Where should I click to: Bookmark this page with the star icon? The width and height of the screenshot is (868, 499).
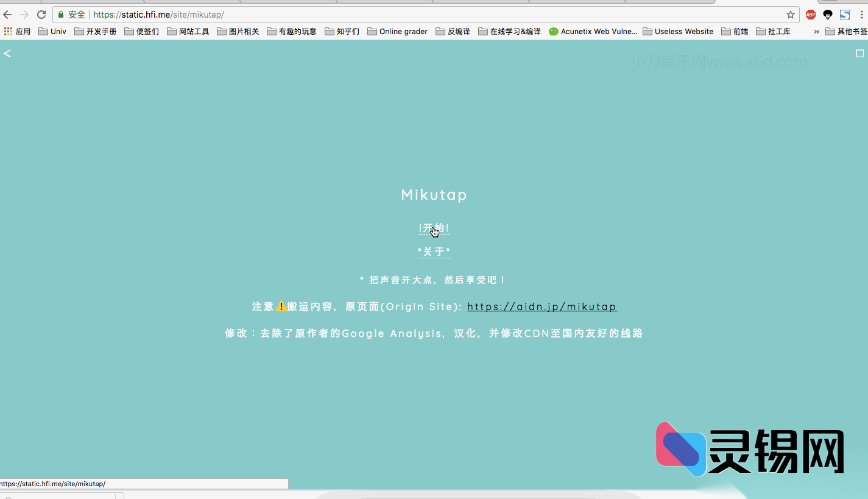(790, 14)
